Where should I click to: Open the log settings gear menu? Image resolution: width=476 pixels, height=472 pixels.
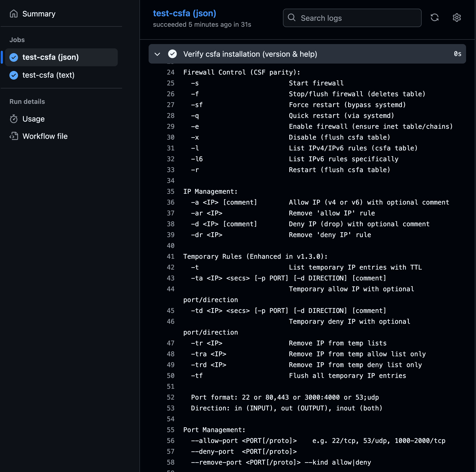tap(457, 18)
